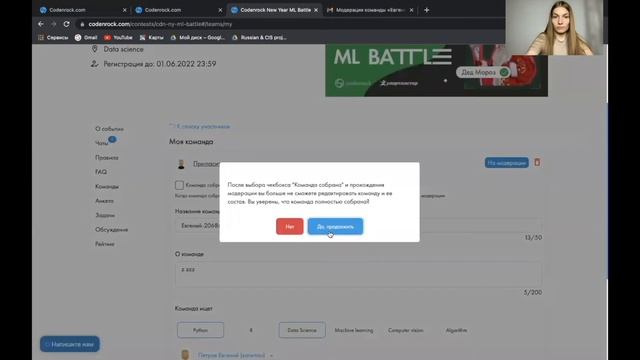The width and height of the screenshot is (640, 360).
Task: Click the team name input field
Action: coord(358,226)
